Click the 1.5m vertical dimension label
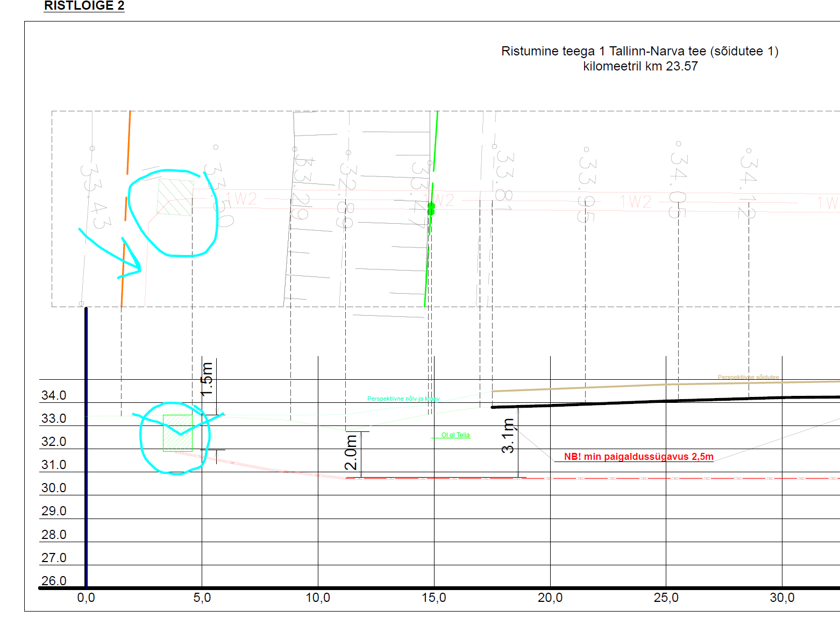This screenshot has width=840, height=632. pos(207,379)
